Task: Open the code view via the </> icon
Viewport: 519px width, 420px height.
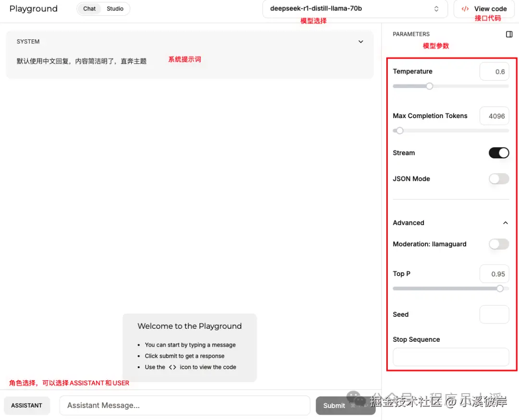Action: 464,9
